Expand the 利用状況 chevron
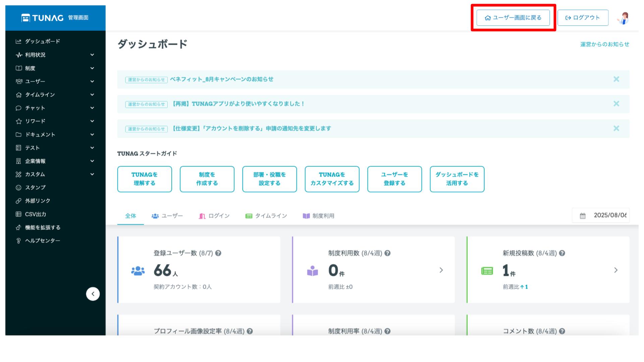This screenshot has height=362, width=644. tap(92, 55)
